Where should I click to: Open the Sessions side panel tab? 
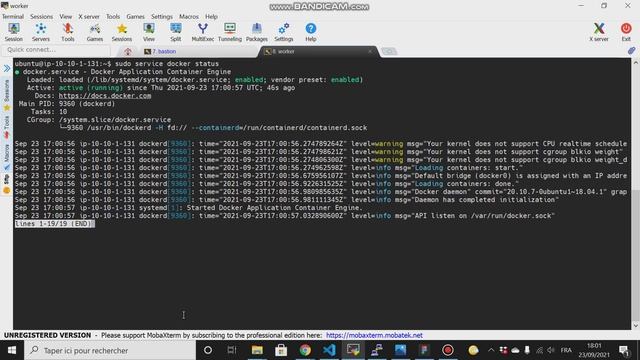click(7, 95)
